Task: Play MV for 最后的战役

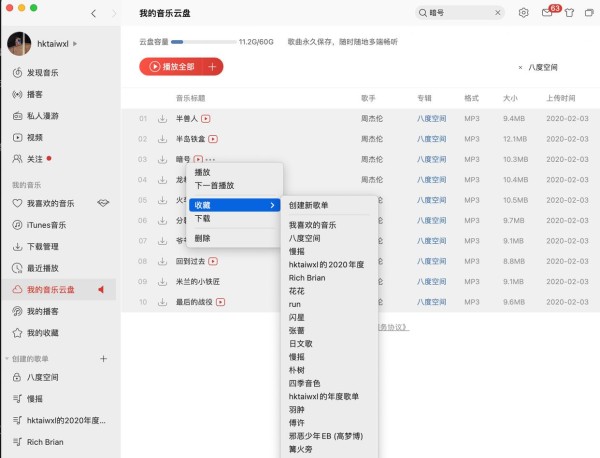Action: pyautogui.click(x=220, y=302)
